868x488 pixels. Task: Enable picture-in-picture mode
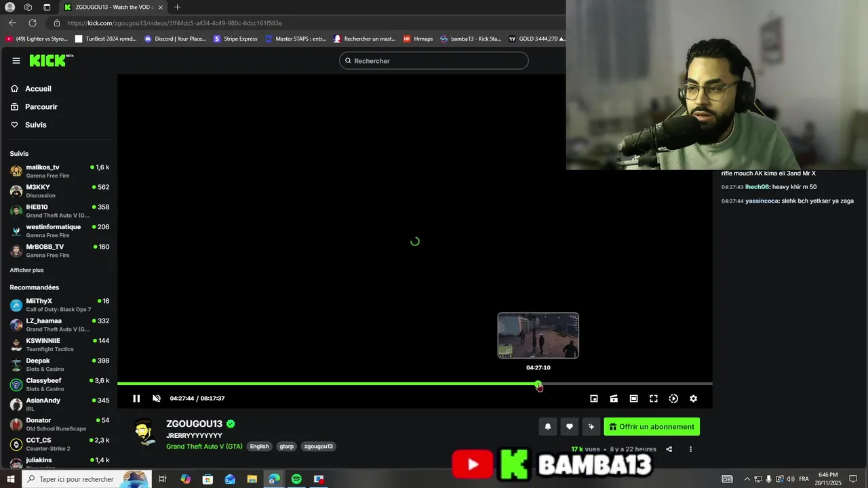pos(594,399)
